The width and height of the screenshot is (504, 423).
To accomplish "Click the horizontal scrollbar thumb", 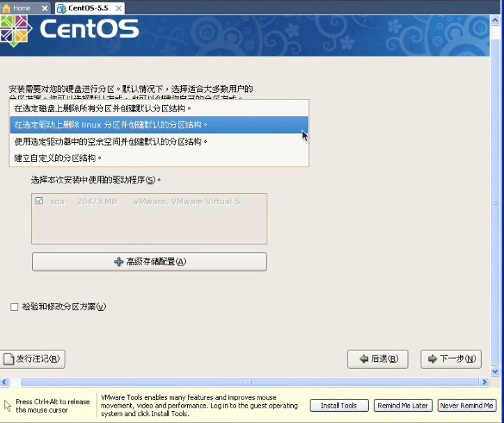I will click(249, 382).
